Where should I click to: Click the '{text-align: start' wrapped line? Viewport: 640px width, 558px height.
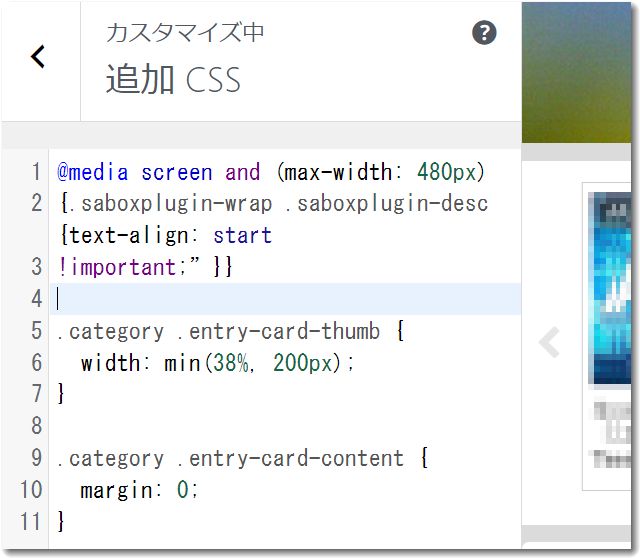pos(165,236)
